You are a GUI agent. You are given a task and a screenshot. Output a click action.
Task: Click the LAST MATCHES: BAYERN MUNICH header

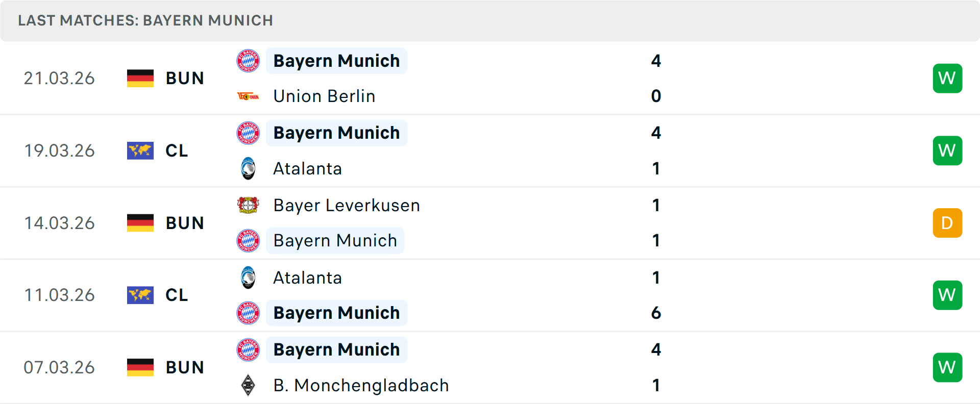146,20
